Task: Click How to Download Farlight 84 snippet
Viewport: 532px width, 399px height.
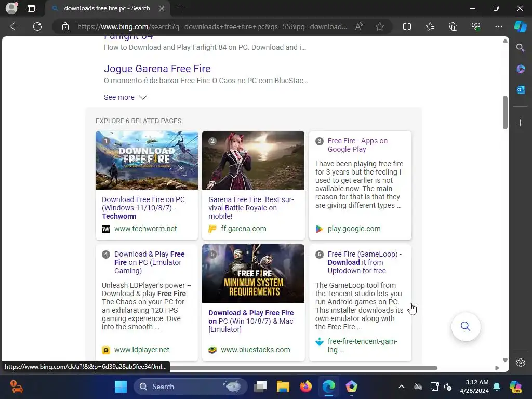Action: tap(205, 47)
